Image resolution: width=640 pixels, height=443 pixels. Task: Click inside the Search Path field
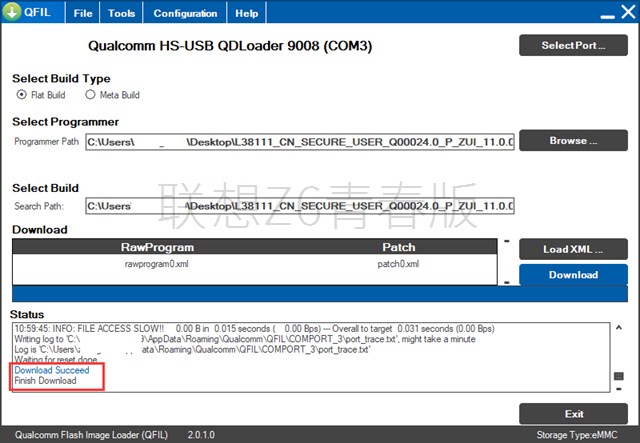tap(300, 206)
